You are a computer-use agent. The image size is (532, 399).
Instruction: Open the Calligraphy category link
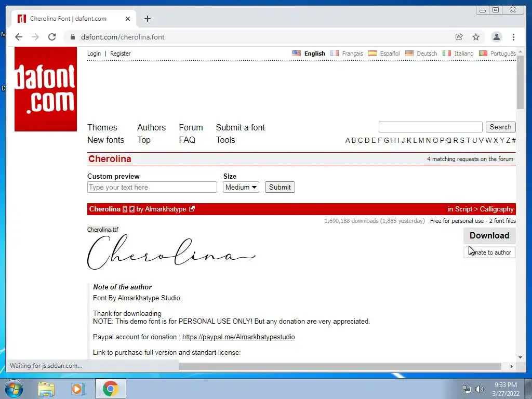(497, 209)
